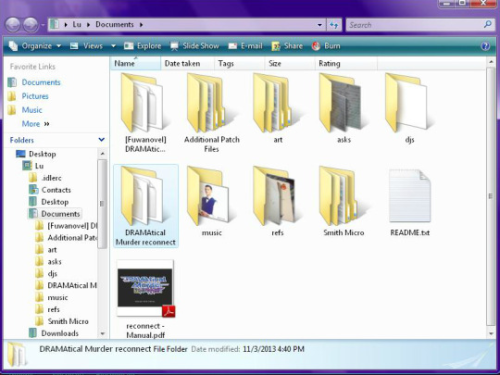Click the Size column header
The height and width of the screenshot is (375, 500).
[x=290, y=63]
